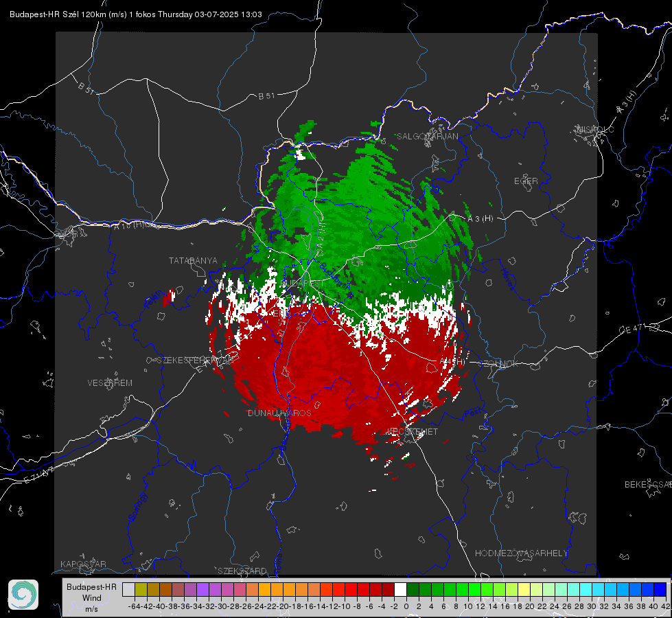
Task: Click the legend value 42
Action: (665, 606)
